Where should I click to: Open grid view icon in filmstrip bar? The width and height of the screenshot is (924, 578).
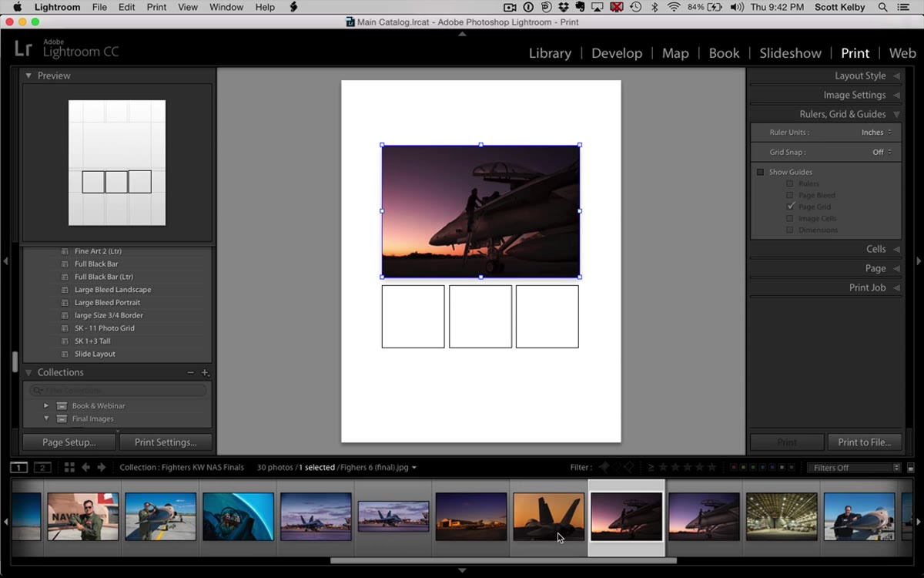click(x=69, y=467)
